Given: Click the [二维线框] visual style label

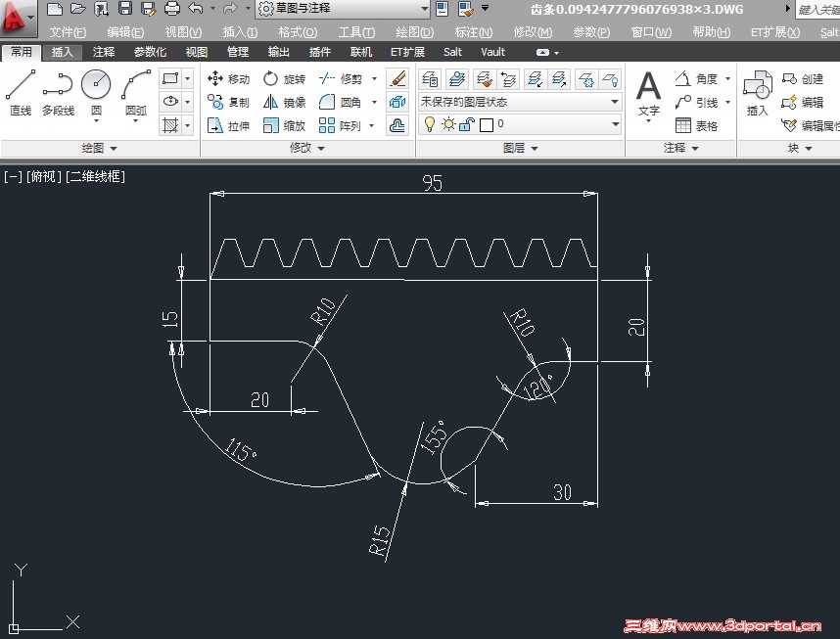Looking at the screenshot, I should 95,176.
